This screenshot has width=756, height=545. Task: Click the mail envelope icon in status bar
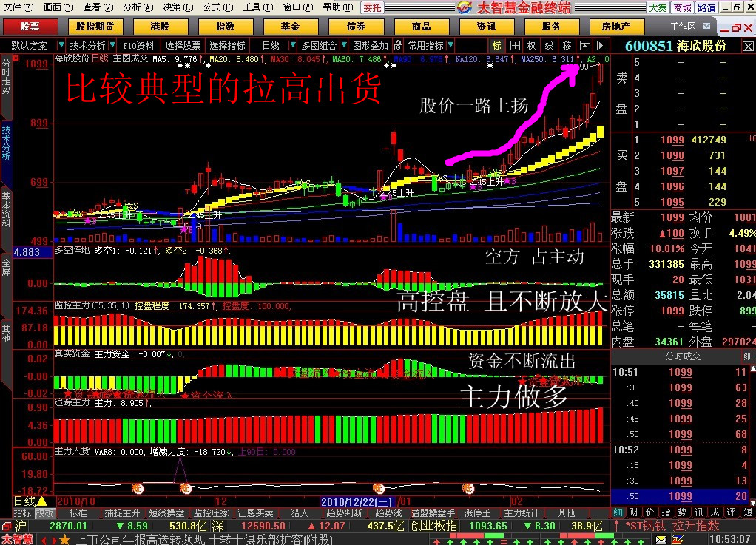(x=661, y=540)
